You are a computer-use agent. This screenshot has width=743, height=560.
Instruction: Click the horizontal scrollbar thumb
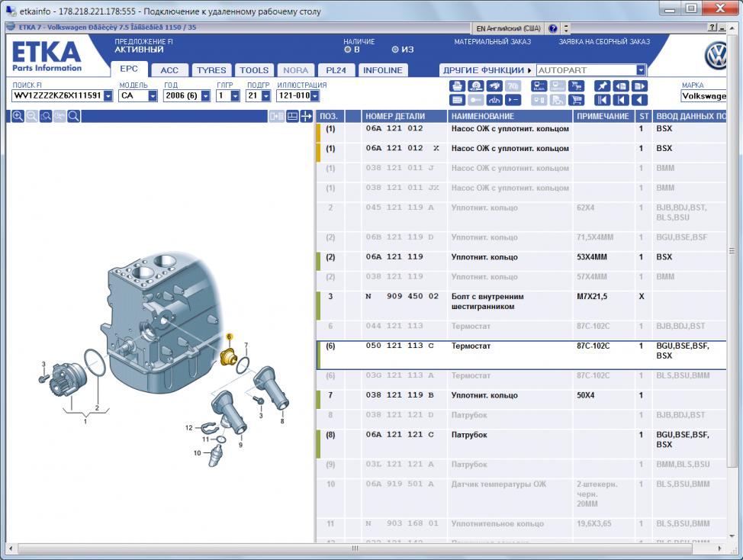pyautogui.click(x=355, y=548)
